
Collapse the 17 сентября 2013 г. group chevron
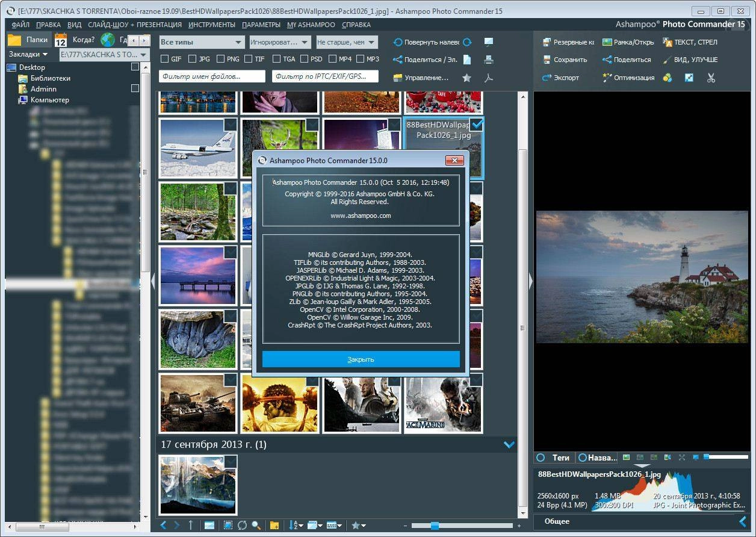[509, 445]
